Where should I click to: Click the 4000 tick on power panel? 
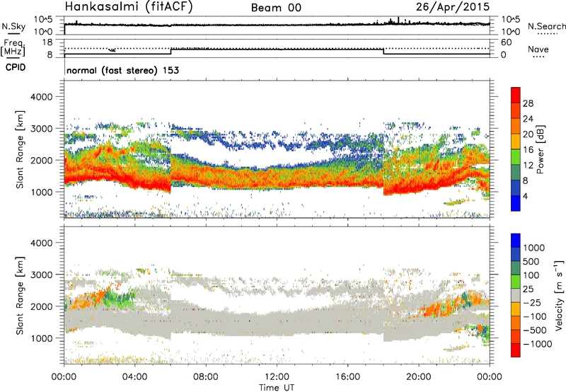coord(42,97)
